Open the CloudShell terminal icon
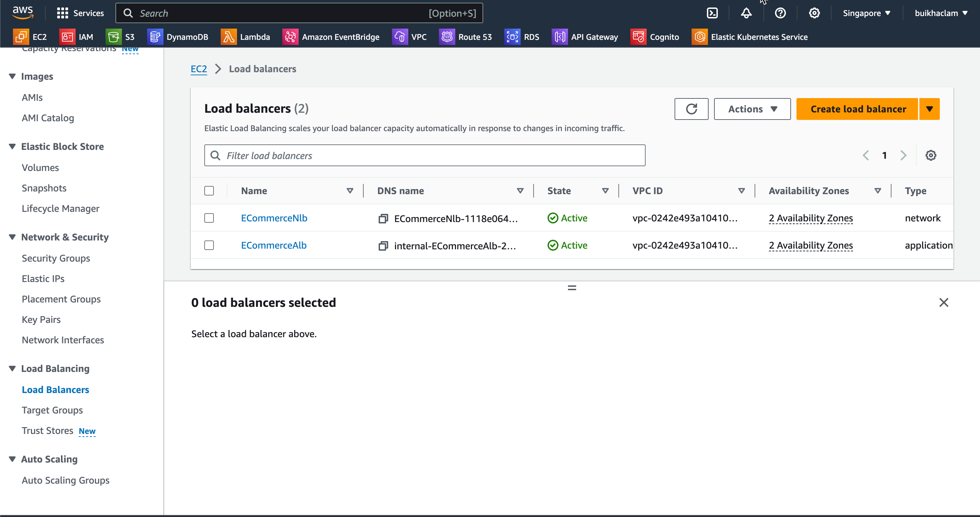This screenshot has width=980, height=517. pos(712,13)
